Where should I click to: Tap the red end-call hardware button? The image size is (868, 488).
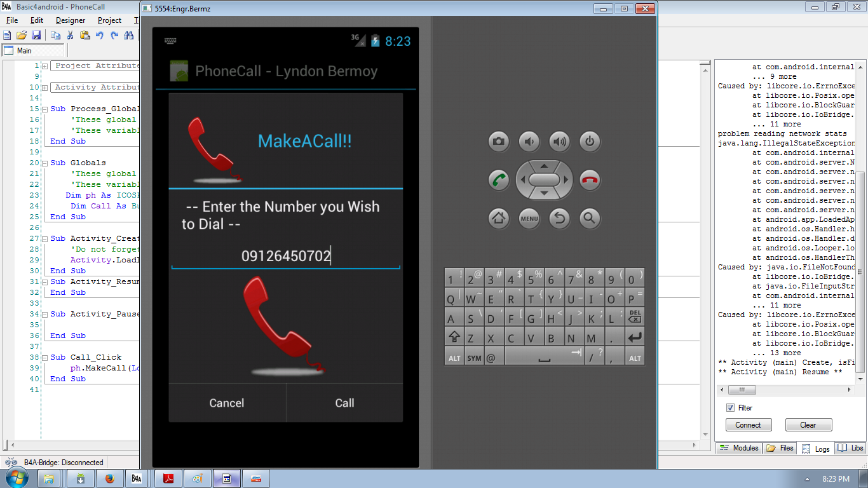click(590, 180)
